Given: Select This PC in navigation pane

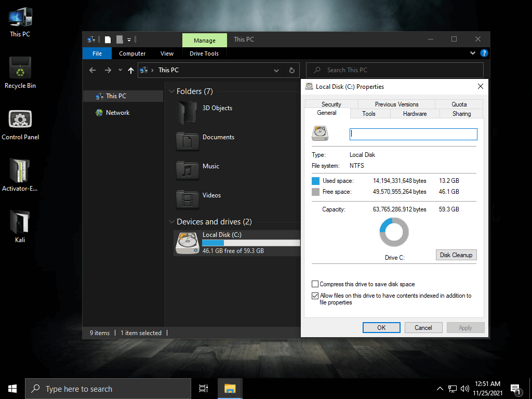Looking at the screenshot, I should (123, 96).
